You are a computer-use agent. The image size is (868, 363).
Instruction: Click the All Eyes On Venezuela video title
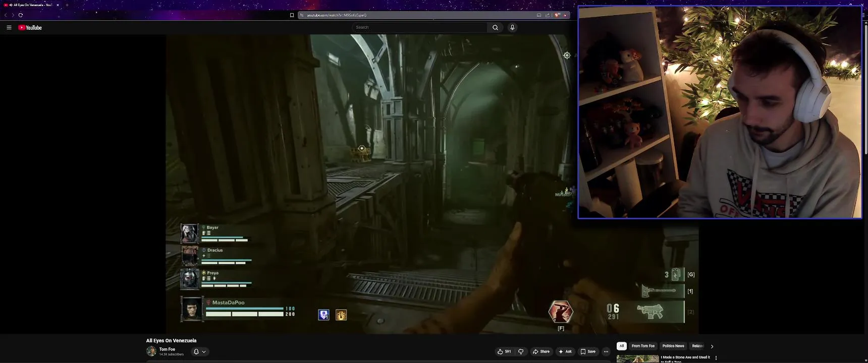[x=171, y=340]
